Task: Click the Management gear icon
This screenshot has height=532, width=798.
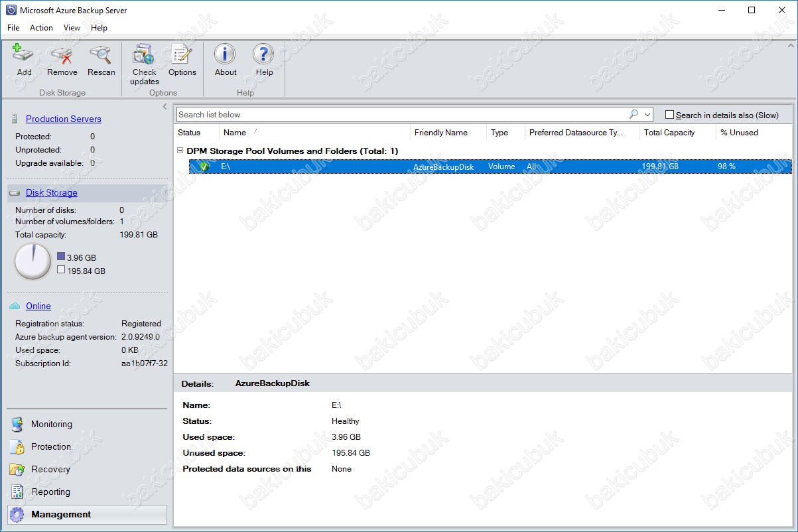Action: [18, 515]
